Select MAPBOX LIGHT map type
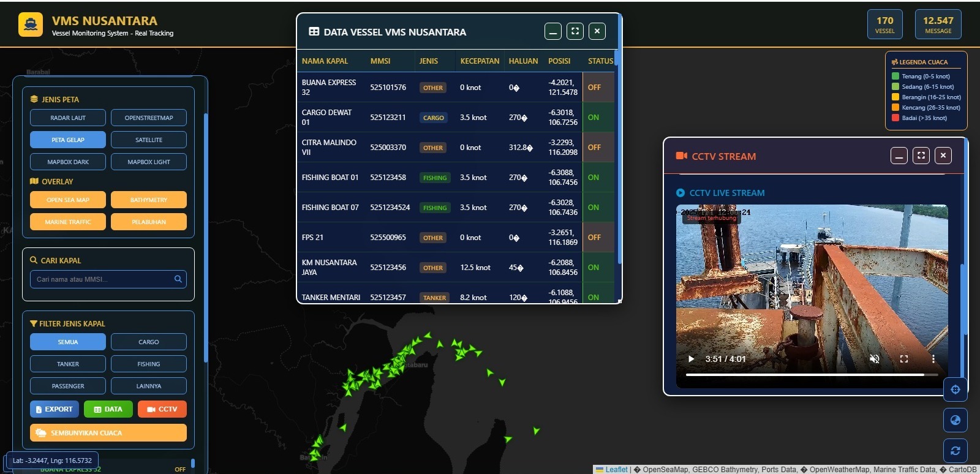Viewport: 980px width, 474px height. pyautogui.click(x=149, y=162)
